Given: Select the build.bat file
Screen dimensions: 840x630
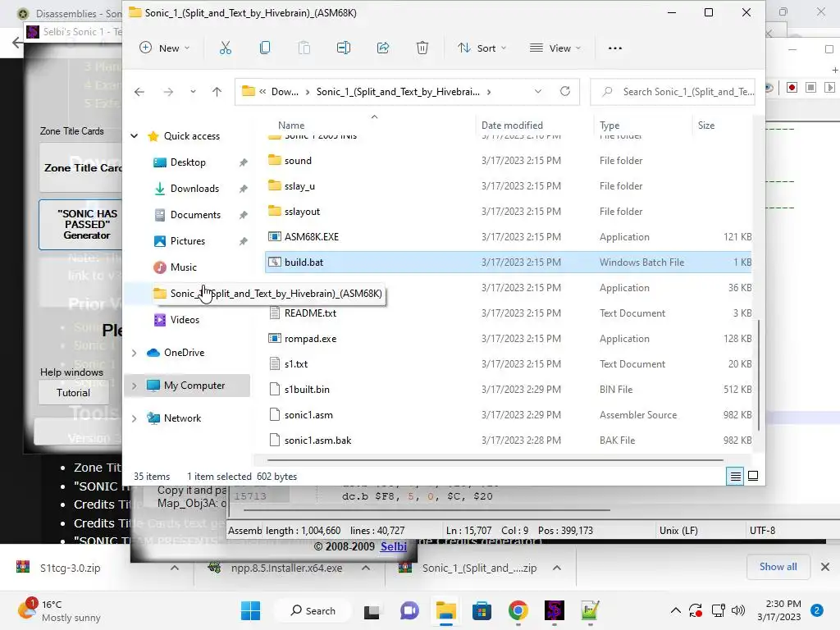Looking at the screenshot, I should point(509,262).
